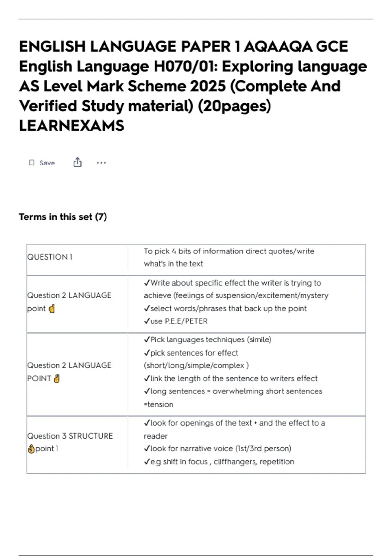The image size is (392, 556).
Task: Click the victory hand emoji after 'POINT'
Action: pos(57,379)
